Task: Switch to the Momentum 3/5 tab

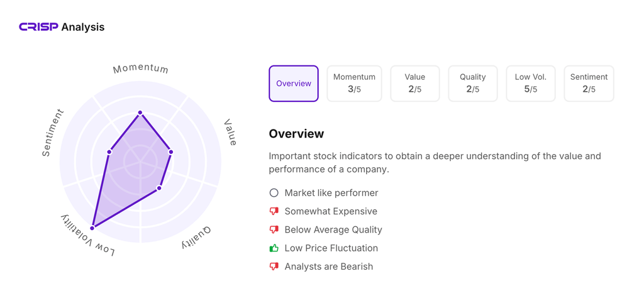Action: click(x=354, y=84)
